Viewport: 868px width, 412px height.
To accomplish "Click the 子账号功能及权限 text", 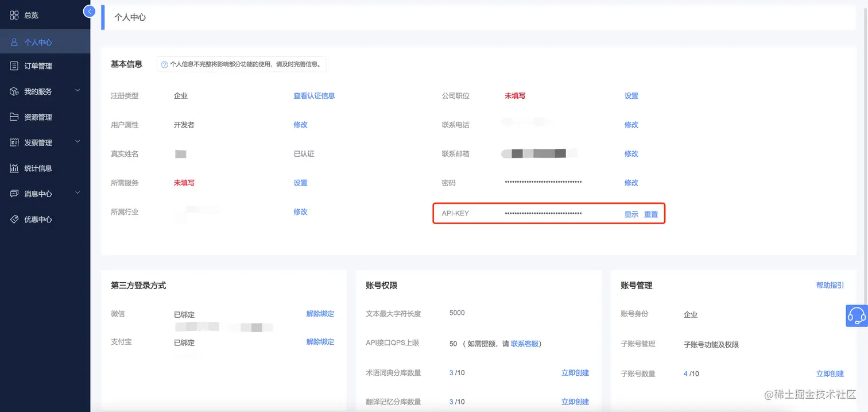I will (711, 345).
